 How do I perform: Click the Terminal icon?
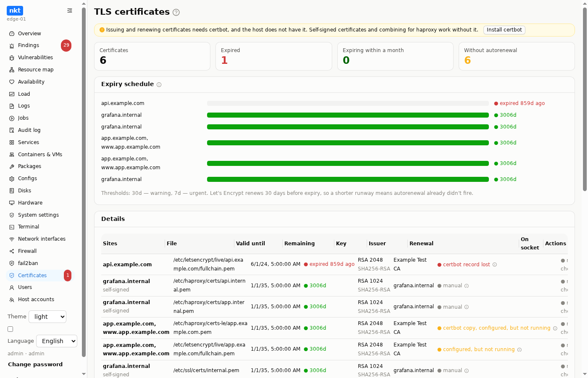tap(12, 227)
